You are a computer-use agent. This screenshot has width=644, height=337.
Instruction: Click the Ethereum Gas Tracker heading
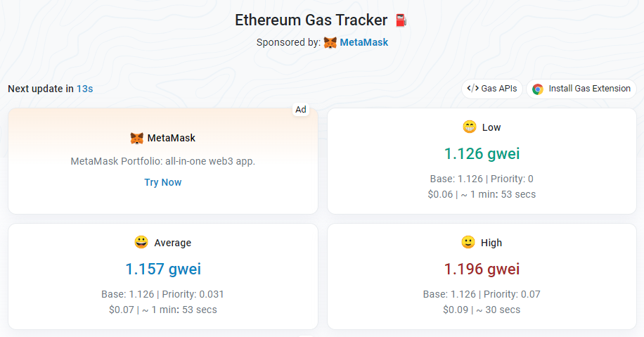tap(311, 20)
